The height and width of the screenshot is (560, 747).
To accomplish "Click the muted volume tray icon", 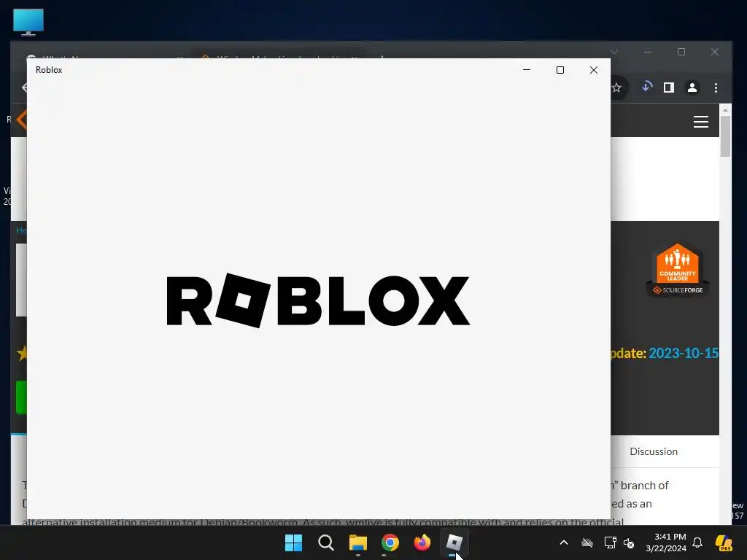I will (x=629, y=543).
